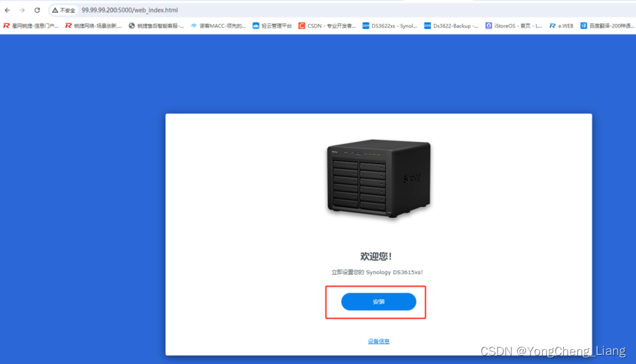Click the Synology NAS device image

coord(379,179)
